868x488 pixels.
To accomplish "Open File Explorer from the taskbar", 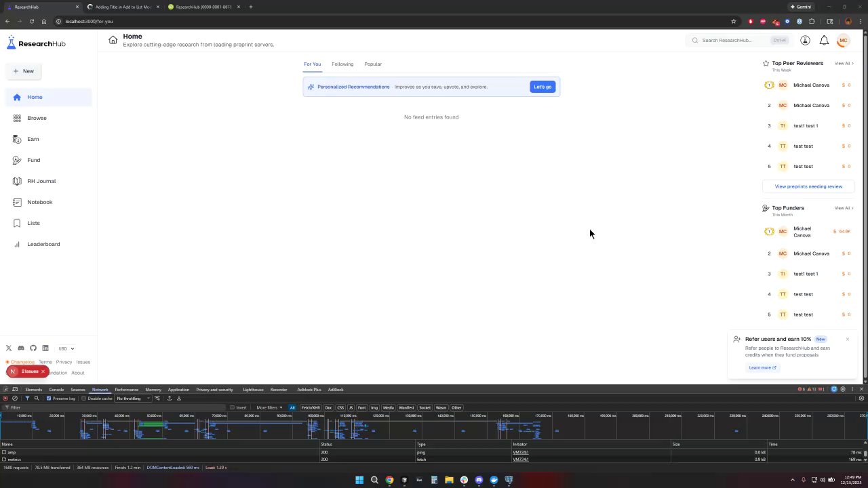I will [449, 480].
